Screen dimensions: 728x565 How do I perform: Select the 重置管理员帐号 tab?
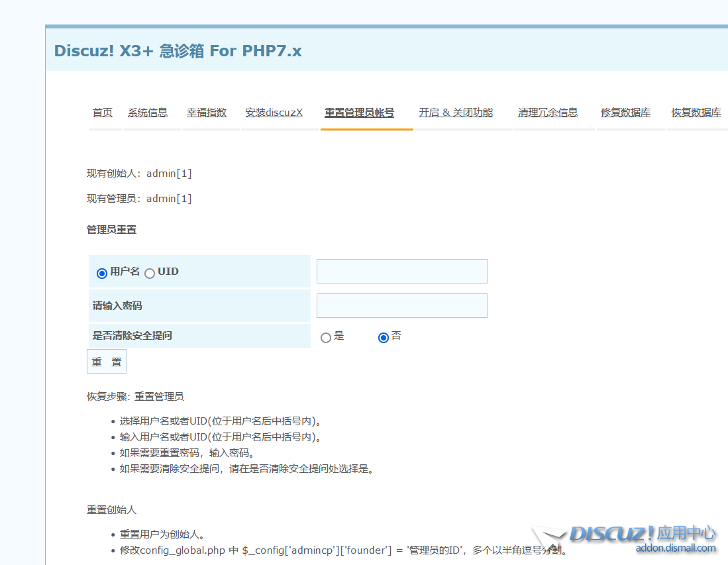(359, 113)
